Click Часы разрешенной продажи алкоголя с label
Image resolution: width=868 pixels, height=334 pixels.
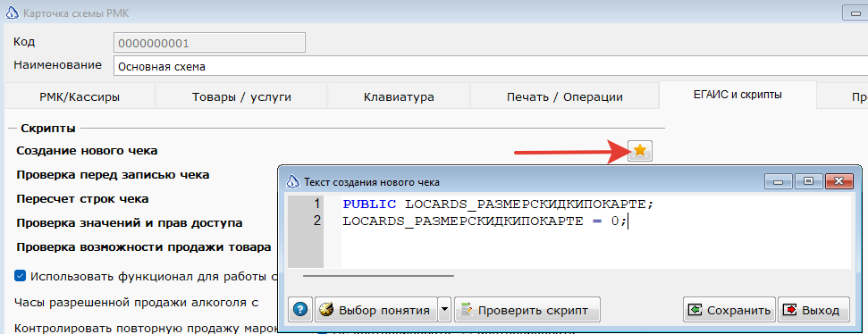point(136,303)
